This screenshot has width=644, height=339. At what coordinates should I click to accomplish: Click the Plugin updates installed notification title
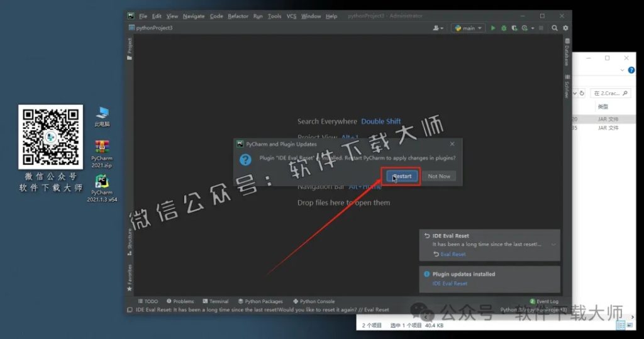tap(464, 274)
